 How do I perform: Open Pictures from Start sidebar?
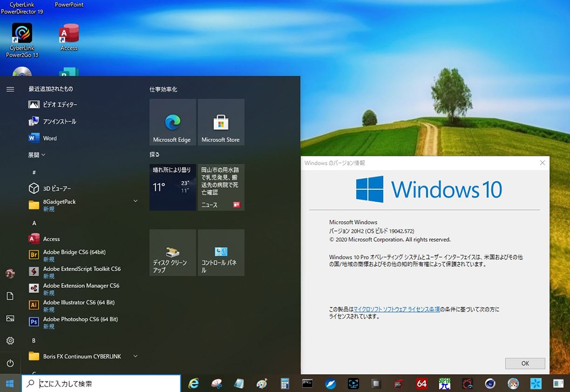click(10, 318)
